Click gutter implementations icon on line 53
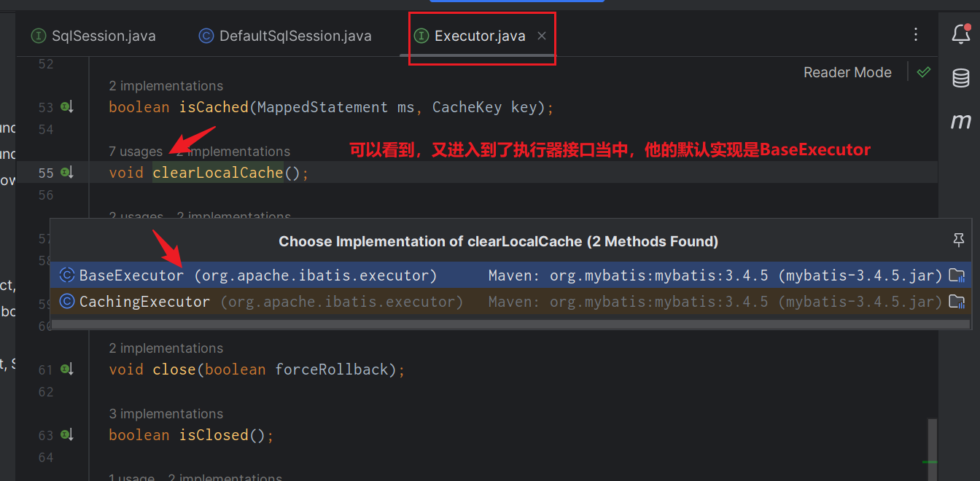The height and width of the screenshot is (481, 980). [67, 107]
